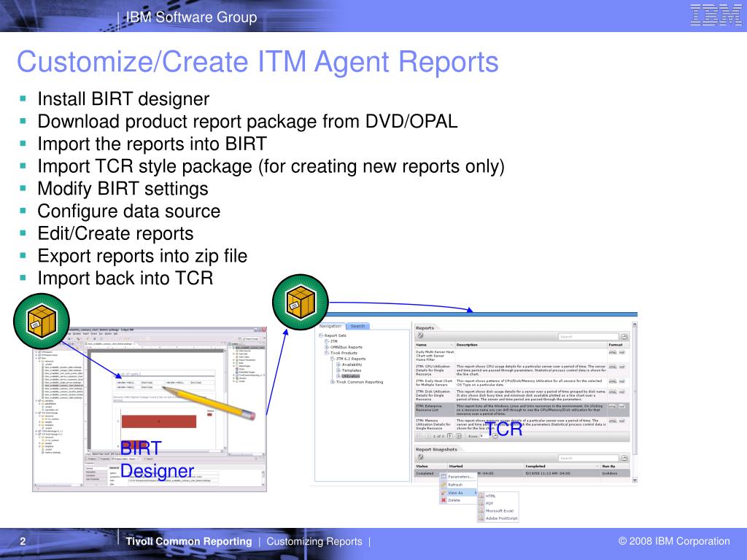Screen dimensions: 747x560
Task: Click the go icon beside the Report Snapshots search field
Action: (624, 458)
